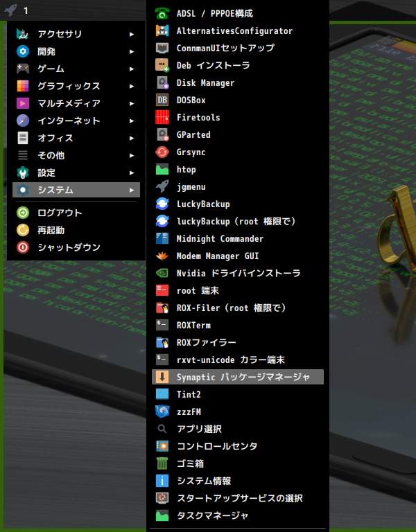Click the red Firetools icon
Viewport: 416px width, 532px height.
(162, 117)
